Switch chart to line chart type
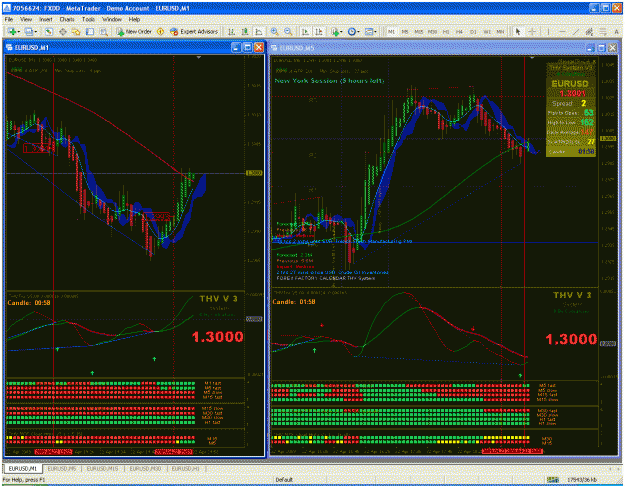 (x=259, y=31)
